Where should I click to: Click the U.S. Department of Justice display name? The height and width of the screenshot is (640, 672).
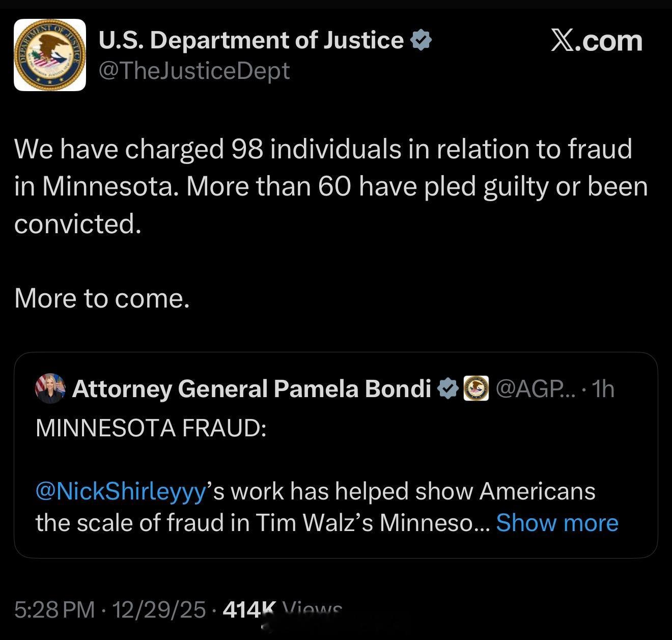click(251, 40)
